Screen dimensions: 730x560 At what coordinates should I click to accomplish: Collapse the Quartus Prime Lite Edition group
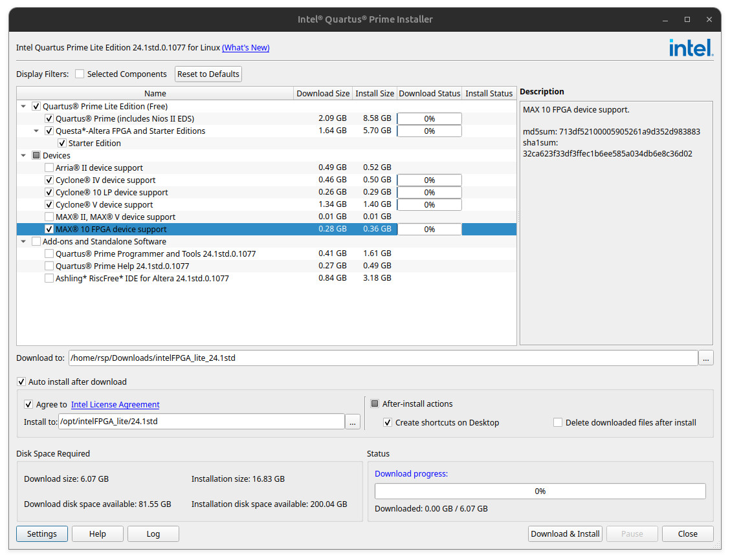coord(24,107)
